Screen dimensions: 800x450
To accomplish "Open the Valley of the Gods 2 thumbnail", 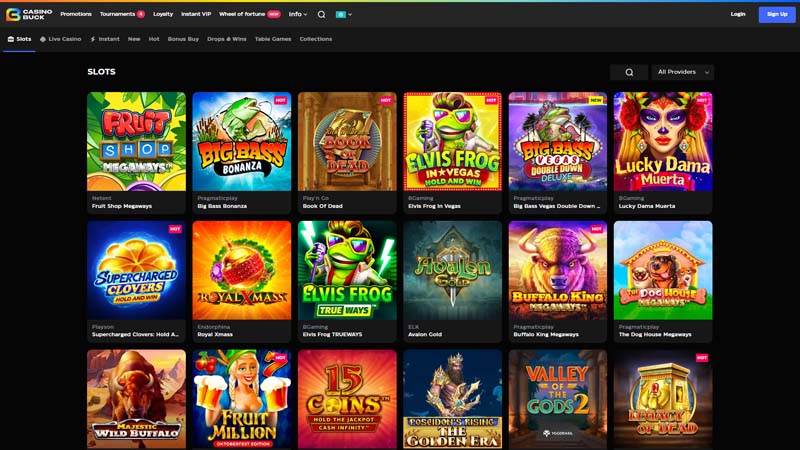I will [x=558, y=399].
